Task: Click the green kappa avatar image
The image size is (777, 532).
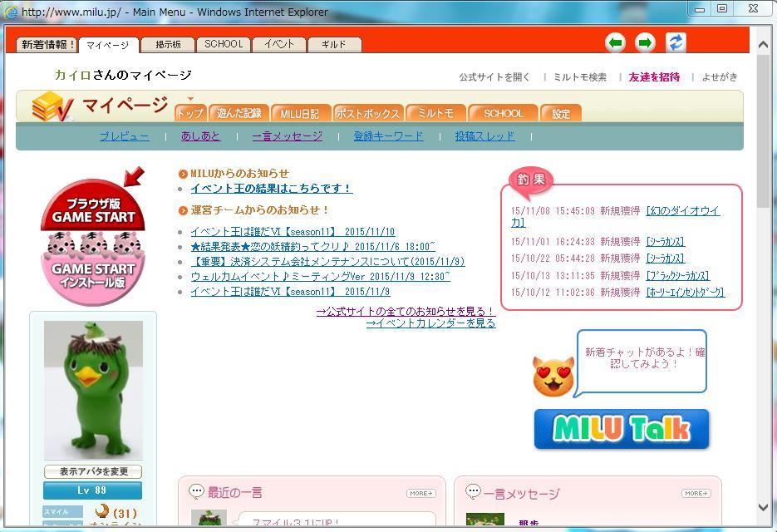Action: coord(93,390)
